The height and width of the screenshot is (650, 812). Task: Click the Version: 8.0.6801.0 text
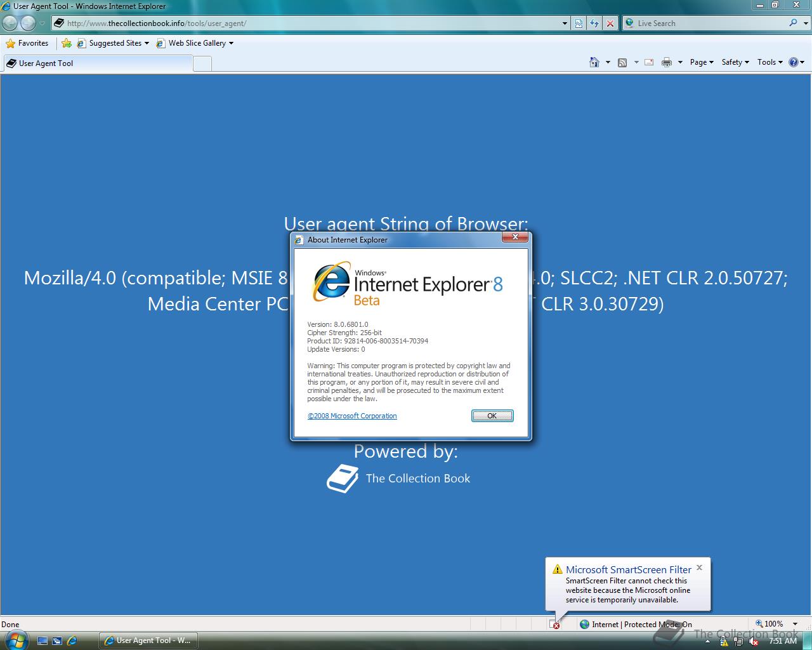click(x=337, y=324)
